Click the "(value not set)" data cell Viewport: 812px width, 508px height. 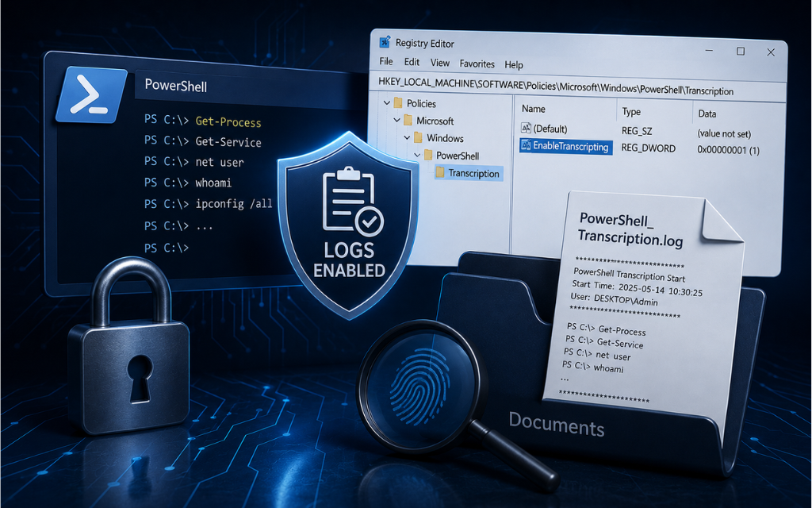click(723, 133)
